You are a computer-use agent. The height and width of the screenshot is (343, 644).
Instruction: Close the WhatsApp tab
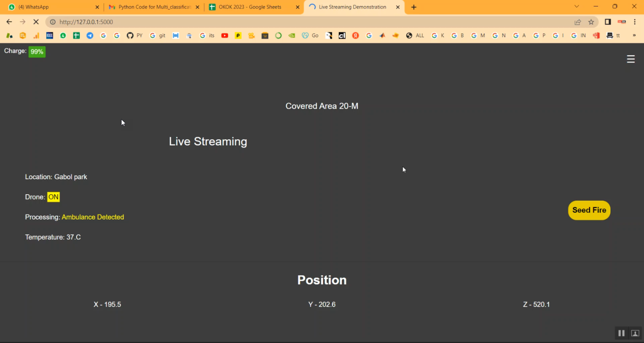click(x=97, y=7)
